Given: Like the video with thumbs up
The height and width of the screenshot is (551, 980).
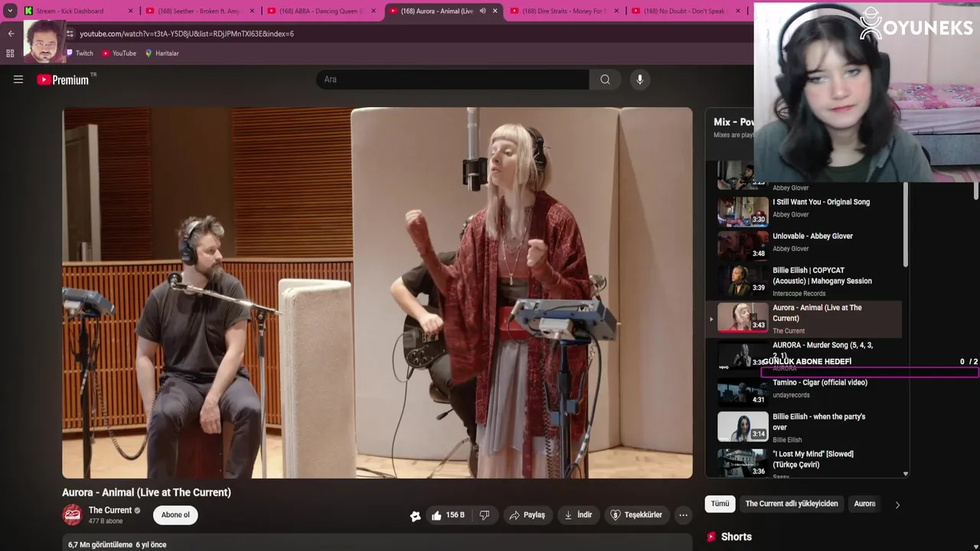Looking at the screenshot, I should coord(448,515).
